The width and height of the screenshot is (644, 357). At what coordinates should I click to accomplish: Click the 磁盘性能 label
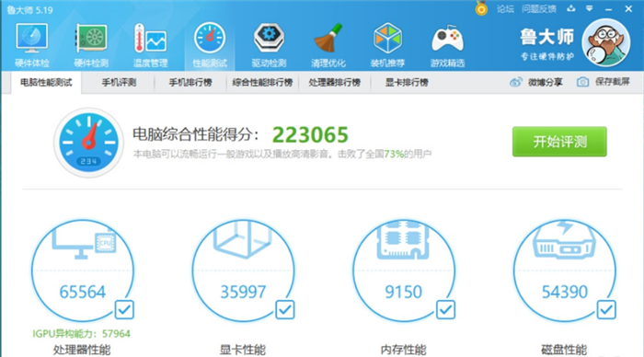point(564,350)
